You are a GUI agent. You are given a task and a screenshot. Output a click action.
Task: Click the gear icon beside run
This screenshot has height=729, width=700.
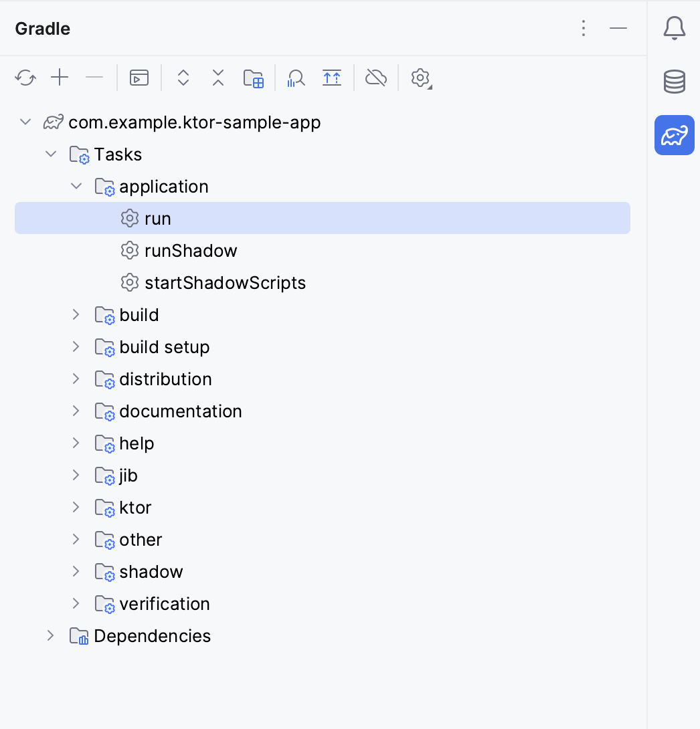(x=130, y=219)
